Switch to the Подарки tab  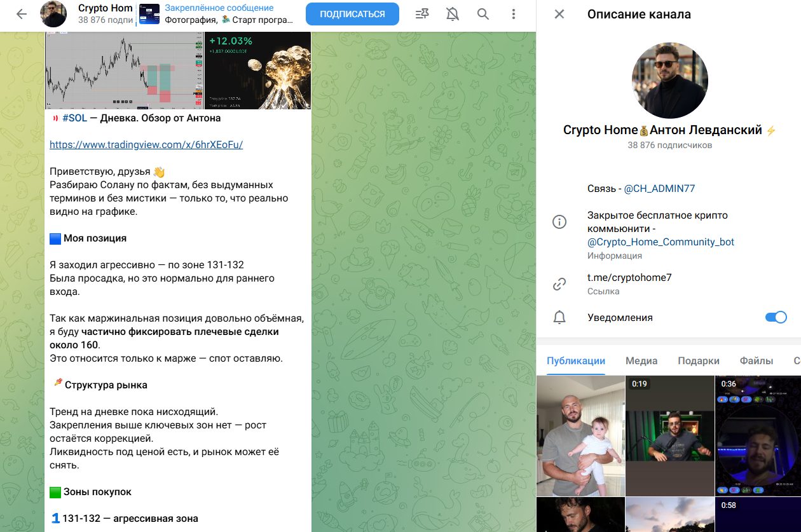tap(699, 360)
